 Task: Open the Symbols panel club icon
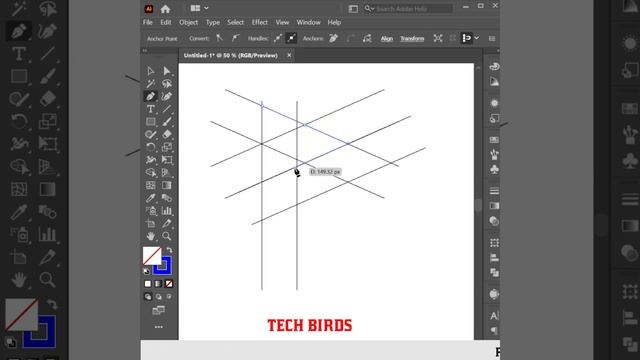click(494, 169)
